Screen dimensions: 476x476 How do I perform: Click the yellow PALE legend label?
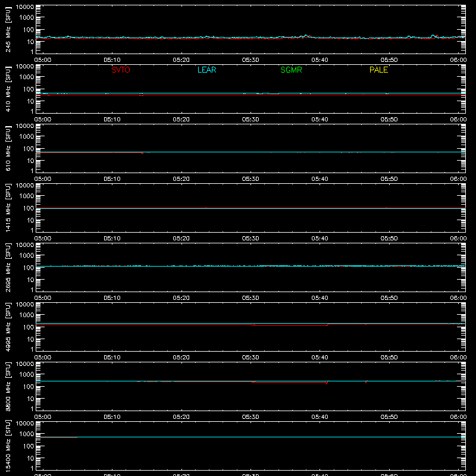tap(378, 70)
